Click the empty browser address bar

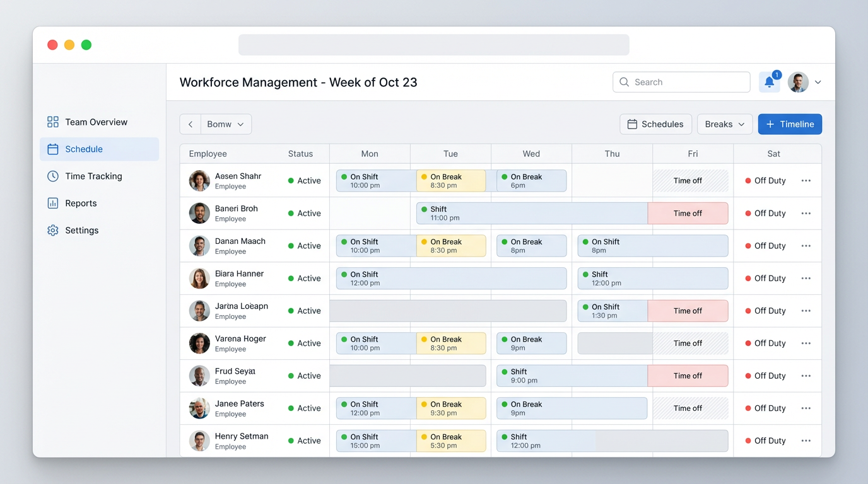click(x=434, y=45)
